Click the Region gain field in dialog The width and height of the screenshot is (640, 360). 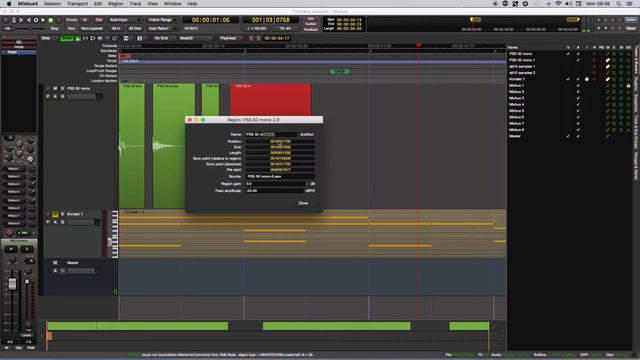[277, 184]
